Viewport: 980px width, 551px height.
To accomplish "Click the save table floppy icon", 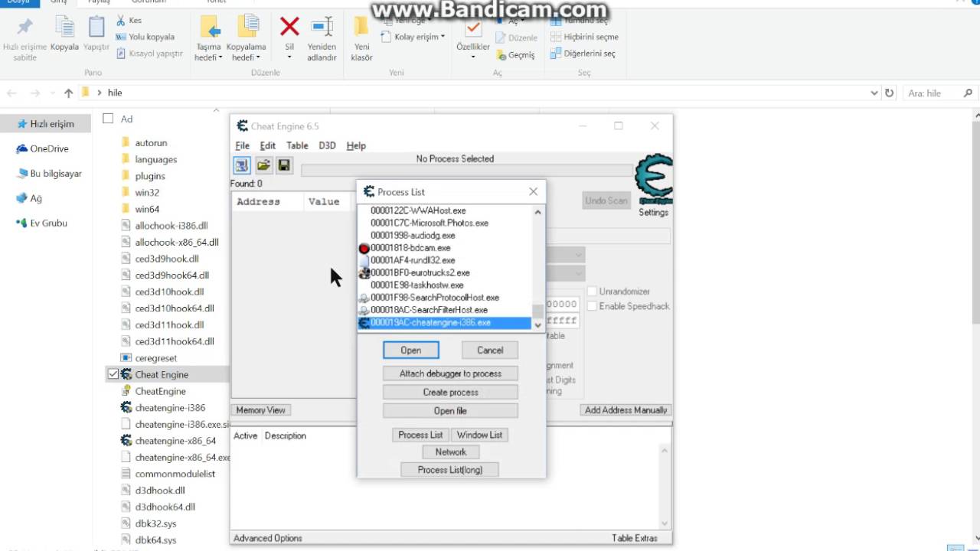I will (x=284, y=165).
